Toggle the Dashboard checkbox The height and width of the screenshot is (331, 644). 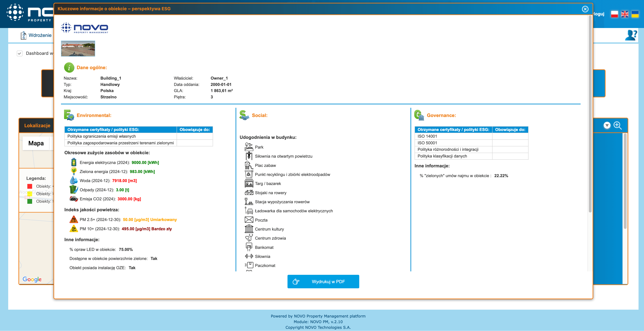pyautogui.click(x=20, y=53)
